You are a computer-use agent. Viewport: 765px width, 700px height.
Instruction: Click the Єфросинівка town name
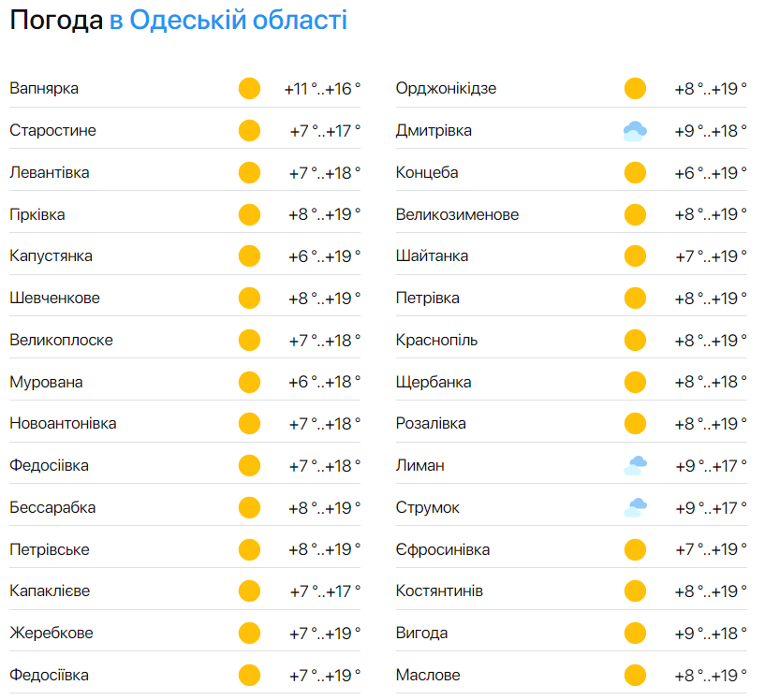442,550
